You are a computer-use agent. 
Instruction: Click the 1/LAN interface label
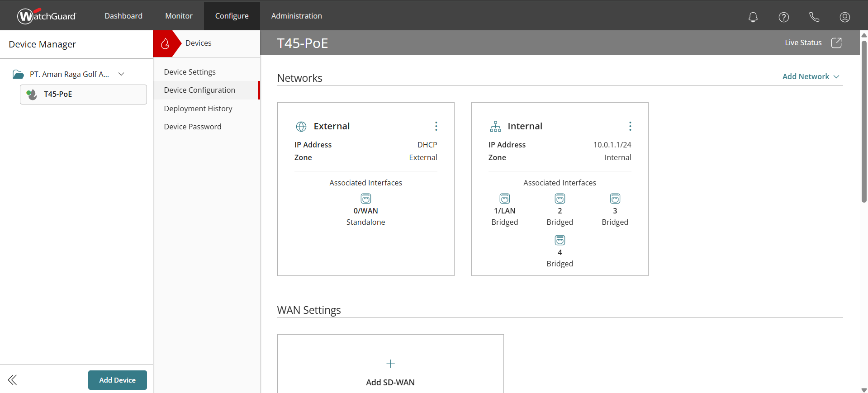[505, 211]
